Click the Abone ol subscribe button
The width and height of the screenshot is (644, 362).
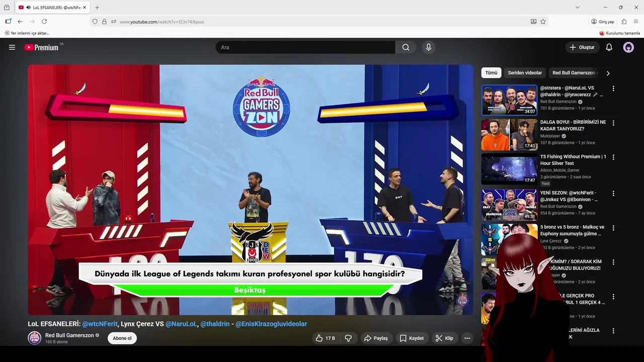coord(122,338)
